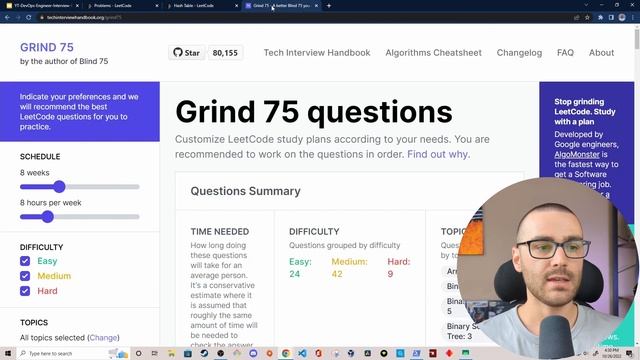The height and width of the screenshot is (360, 640).
Task: Open Visual Studio Code from the taskbar
Action: coord(302,353)
